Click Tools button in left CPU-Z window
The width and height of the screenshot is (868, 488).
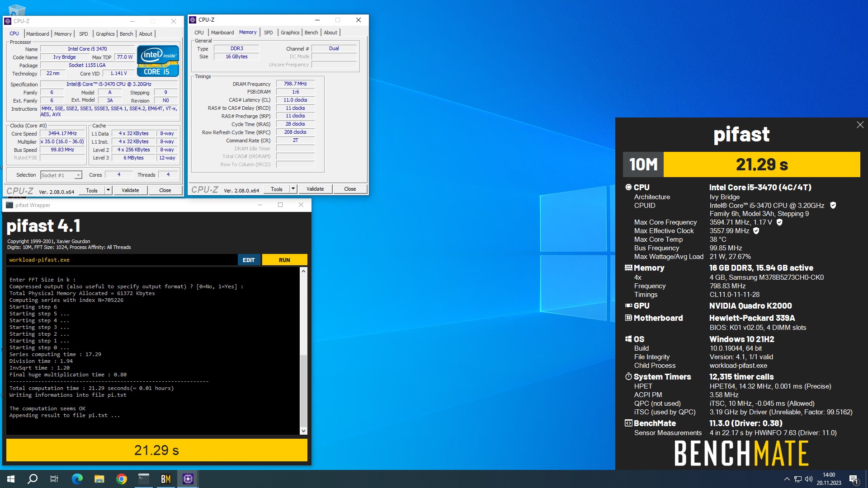point(92,191)
